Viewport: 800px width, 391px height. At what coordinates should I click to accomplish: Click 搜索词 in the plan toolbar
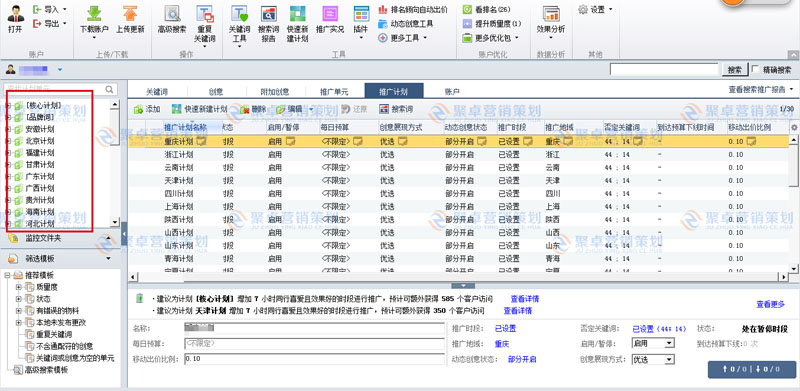tap(396, 109)
